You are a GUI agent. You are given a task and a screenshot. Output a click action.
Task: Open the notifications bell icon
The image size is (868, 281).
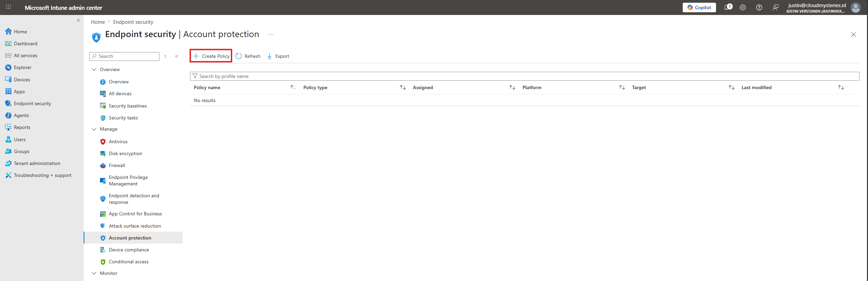click(x=728, y=7)
